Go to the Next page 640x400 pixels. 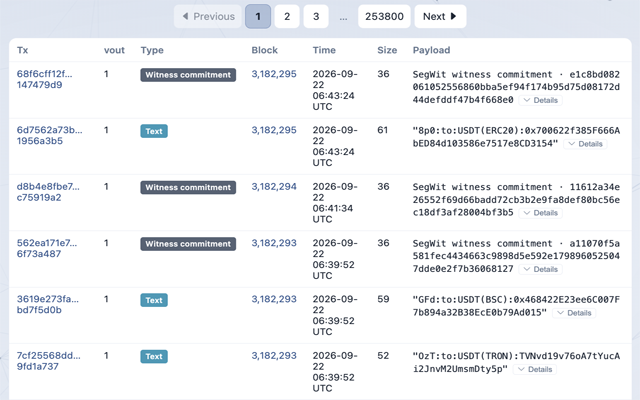coord(440,16)
